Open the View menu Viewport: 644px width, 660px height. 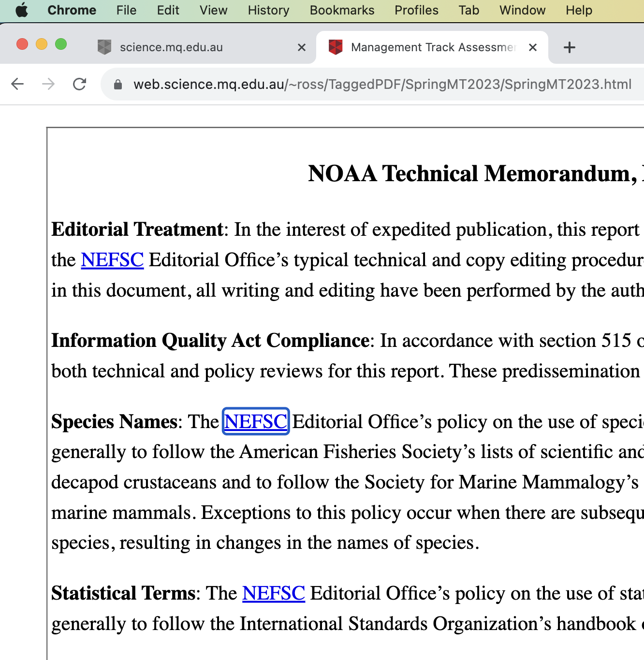pyautogui.click(x=213, y=10)
